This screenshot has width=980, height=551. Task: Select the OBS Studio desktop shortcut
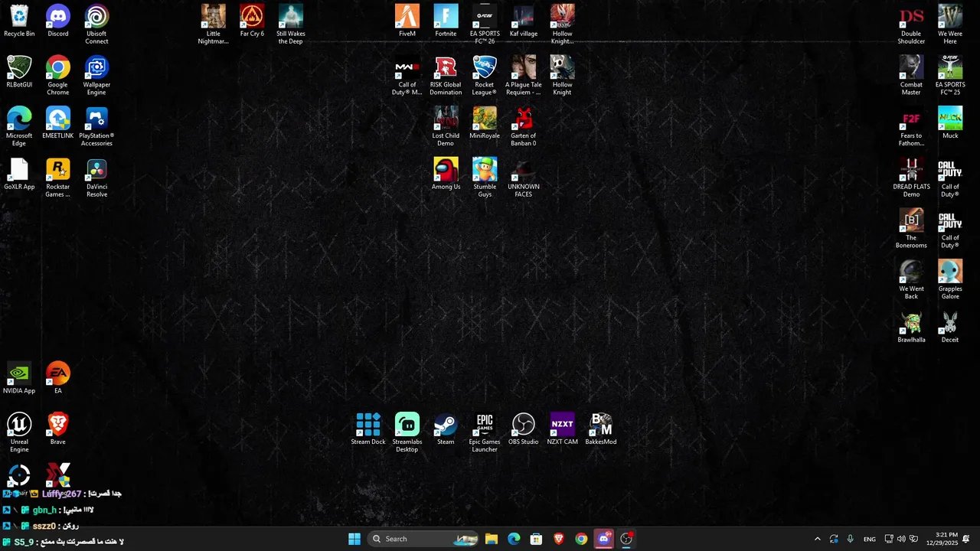524,429
